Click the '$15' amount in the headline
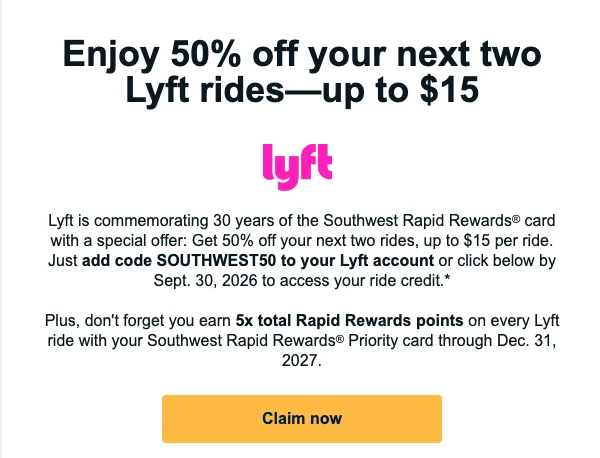The height and width of the screenshot is (458, 600). 449,90
